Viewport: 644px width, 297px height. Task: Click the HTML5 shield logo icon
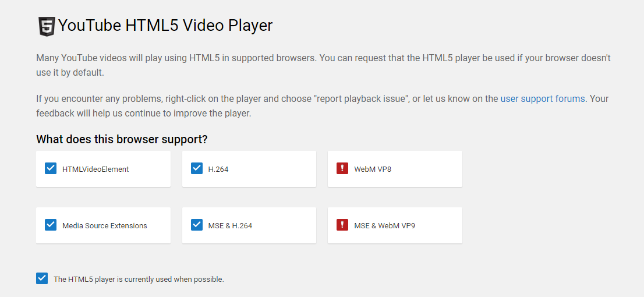[47, 27]
